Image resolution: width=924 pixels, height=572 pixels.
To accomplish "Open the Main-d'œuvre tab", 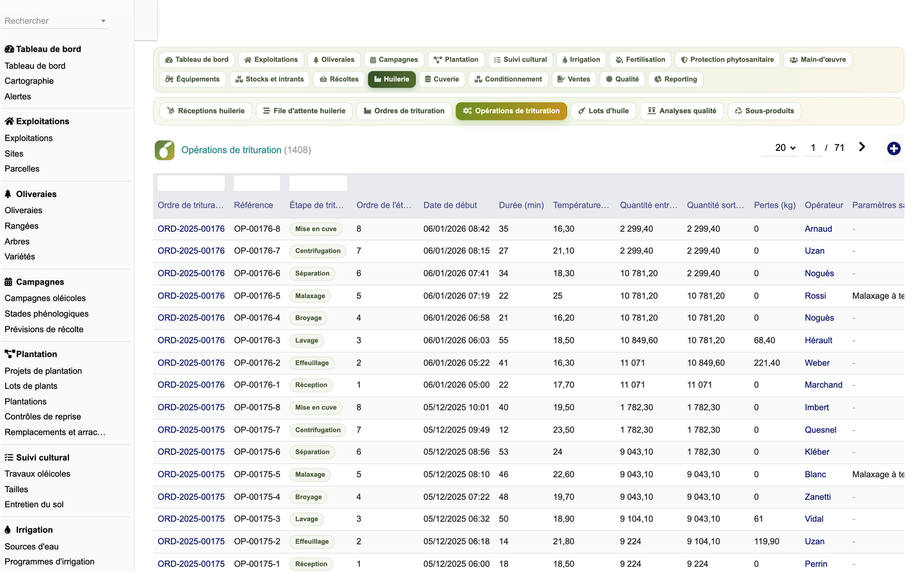I will (817, 60).
